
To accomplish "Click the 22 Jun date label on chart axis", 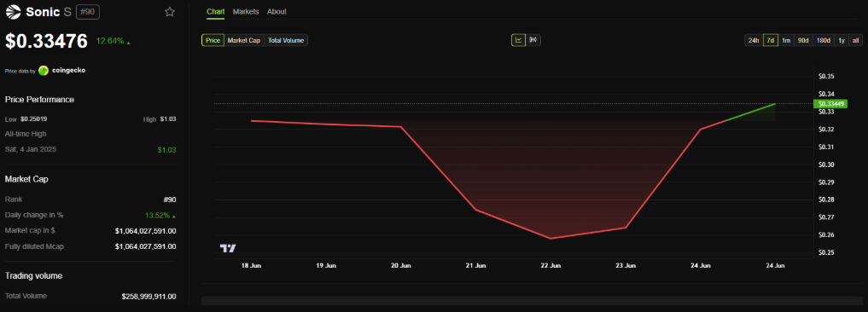I will coord(551,265).
